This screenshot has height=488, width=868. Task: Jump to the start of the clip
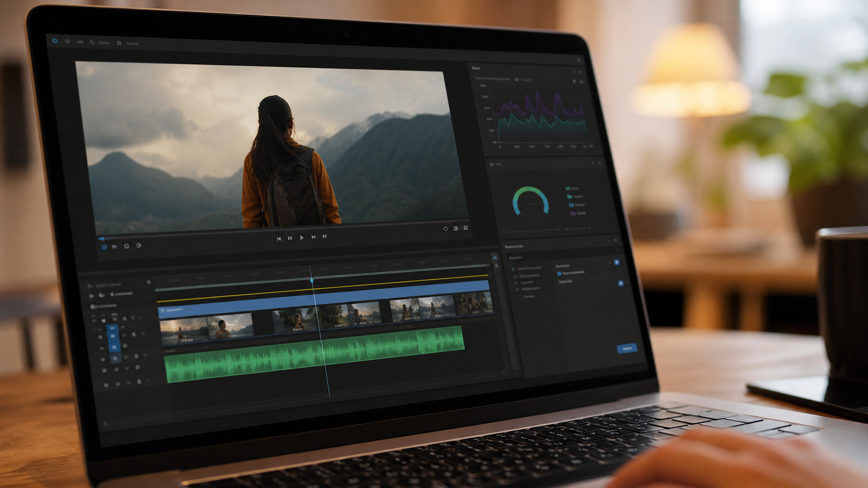click(x=278, y=238)
